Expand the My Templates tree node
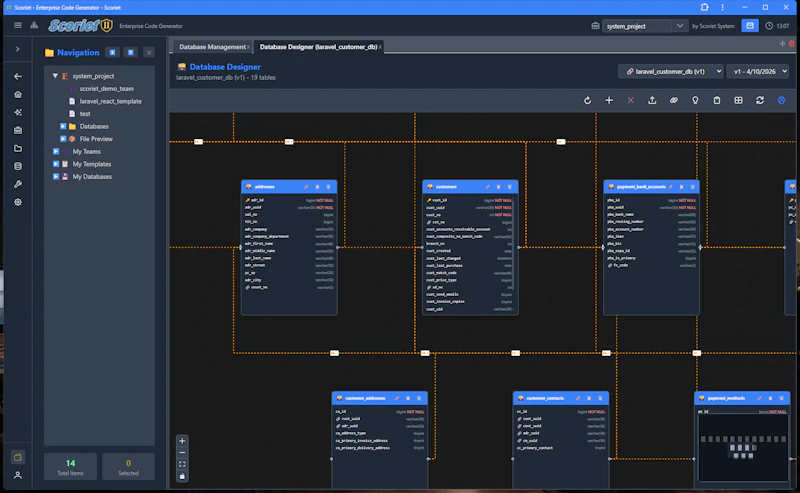Screen dimensions: 800x493 click(56, 164)
